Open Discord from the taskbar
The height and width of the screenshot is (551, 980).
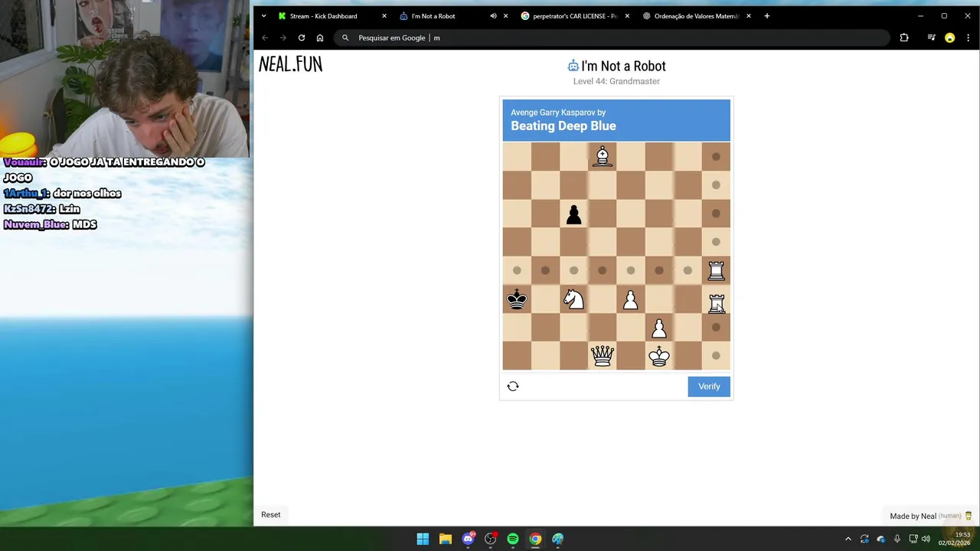coord(468,539)
